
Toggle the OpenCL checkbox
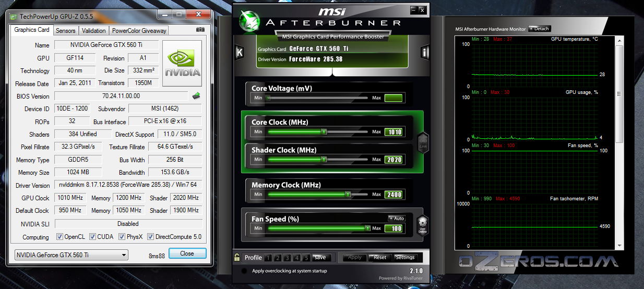point(59,237)
